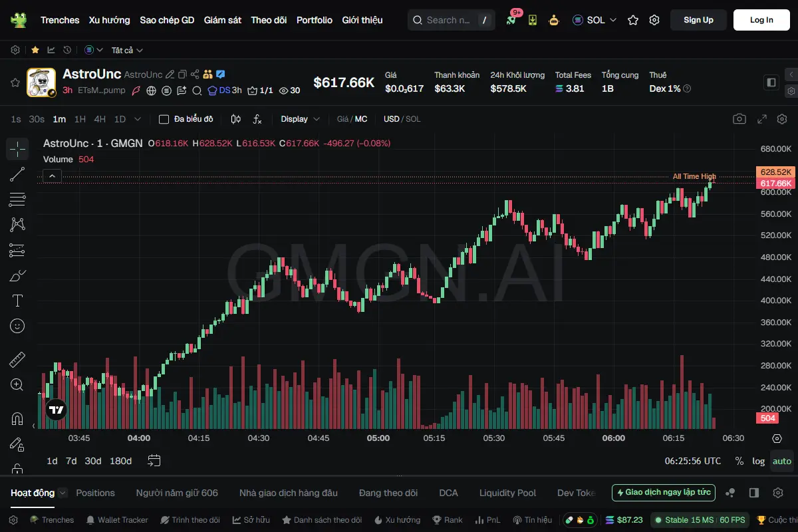Select the XABCD pattern drawing tool
798x532 pixels.
pos(17,225)
